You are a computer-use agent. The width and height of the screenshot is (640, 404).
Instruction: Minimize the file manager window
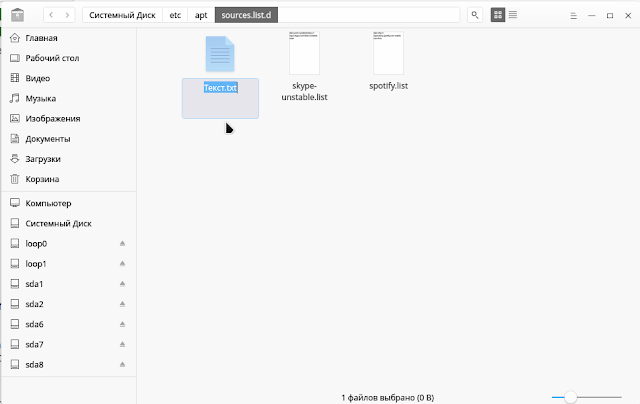click(592, 16)
